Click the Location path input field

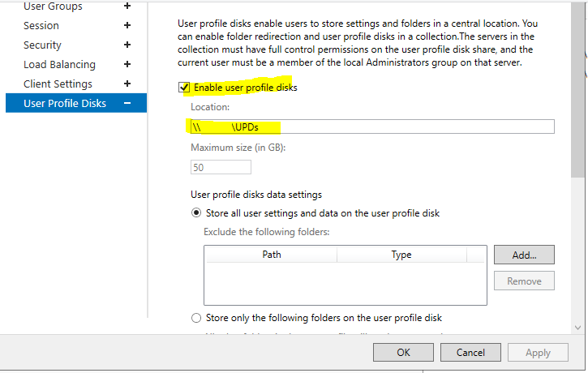coord(371,126)
